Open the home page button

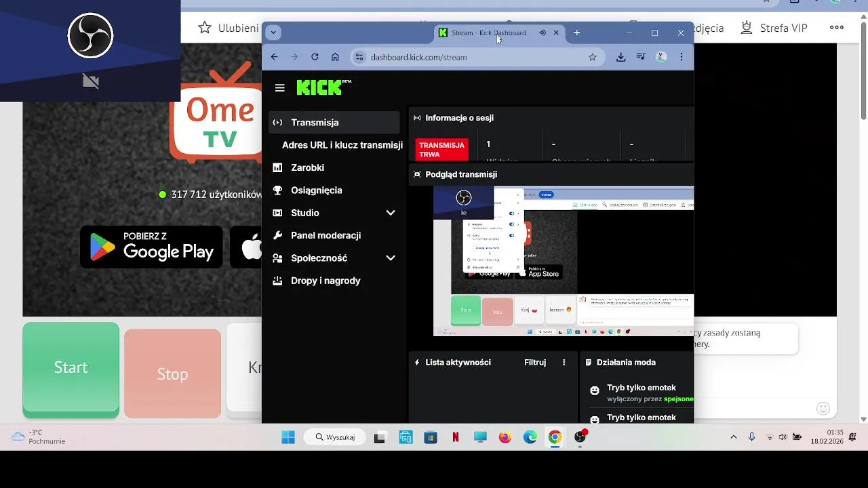coord(335,57)
